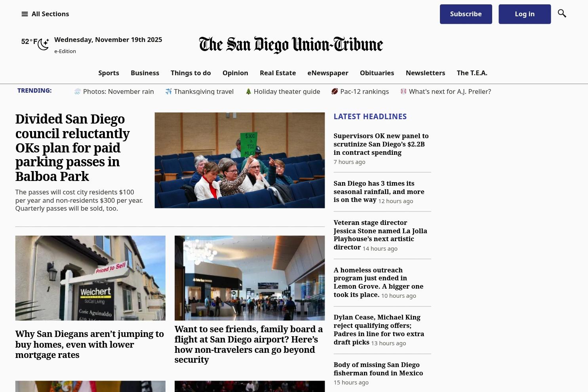Open trending link Holiday theater guide
Screen dimensions: 588x392
(287, 91)
